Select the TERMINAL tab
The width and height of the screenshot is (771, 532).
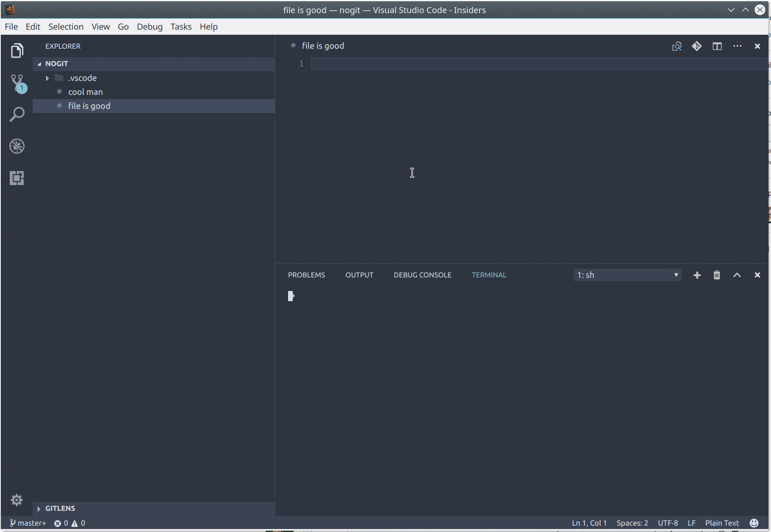click(x=489, y=275)
